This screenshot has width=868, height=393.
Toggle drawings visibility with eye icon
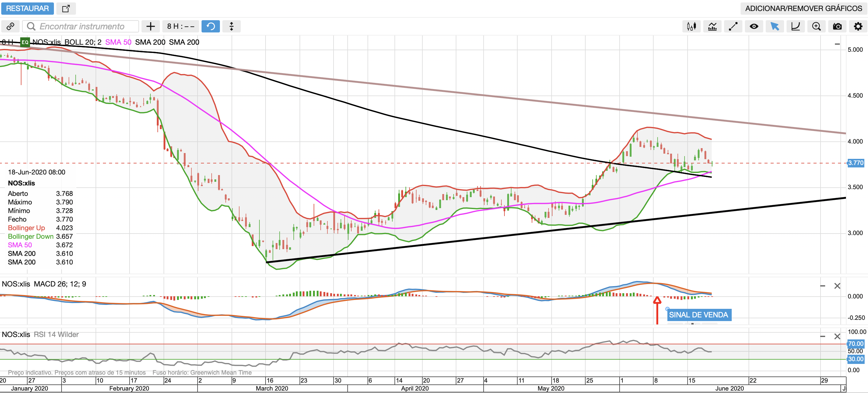(x=754, y=26)
